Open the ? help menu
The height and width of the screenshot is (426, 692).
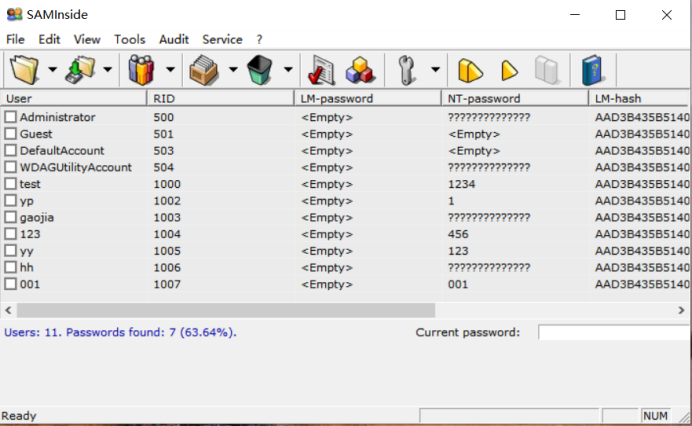(260, 39)
